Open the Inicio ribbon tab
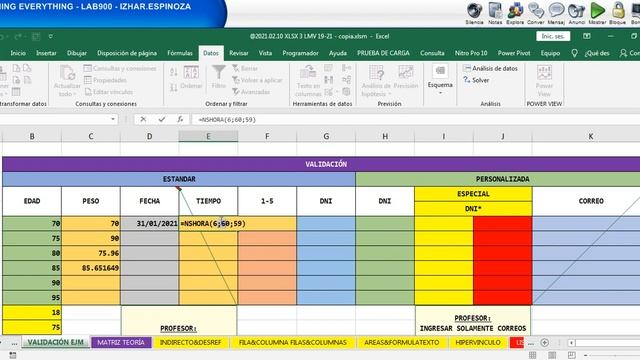This screenshot has height=360, width=640. point(18,53)
